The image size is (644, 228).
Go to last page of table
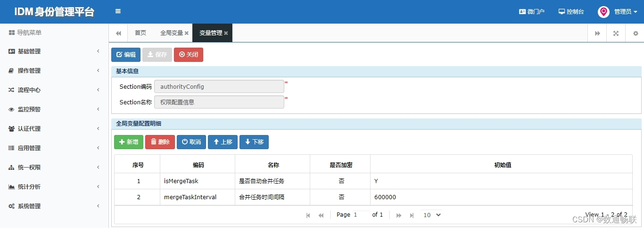coord(412,215)
